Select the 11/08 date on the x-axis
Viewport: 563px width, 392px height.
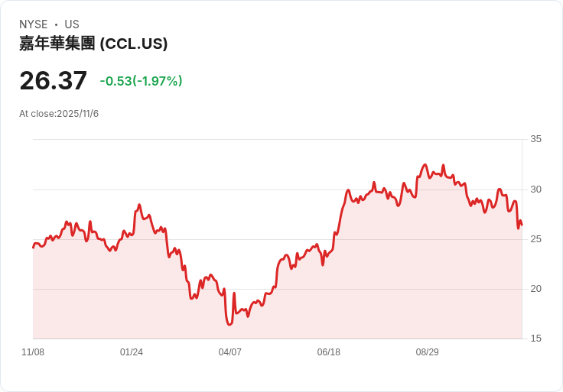pos(33,352)
